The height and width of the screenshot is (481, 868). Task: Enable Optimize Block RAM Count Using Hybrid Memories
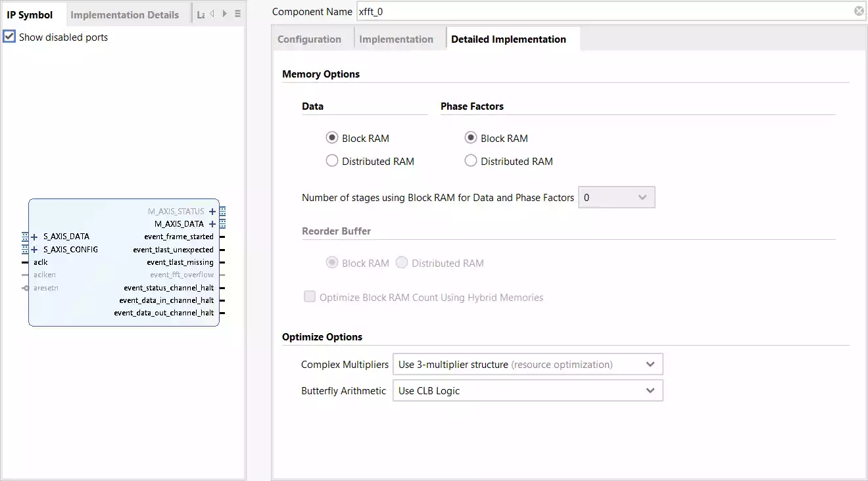310,297
